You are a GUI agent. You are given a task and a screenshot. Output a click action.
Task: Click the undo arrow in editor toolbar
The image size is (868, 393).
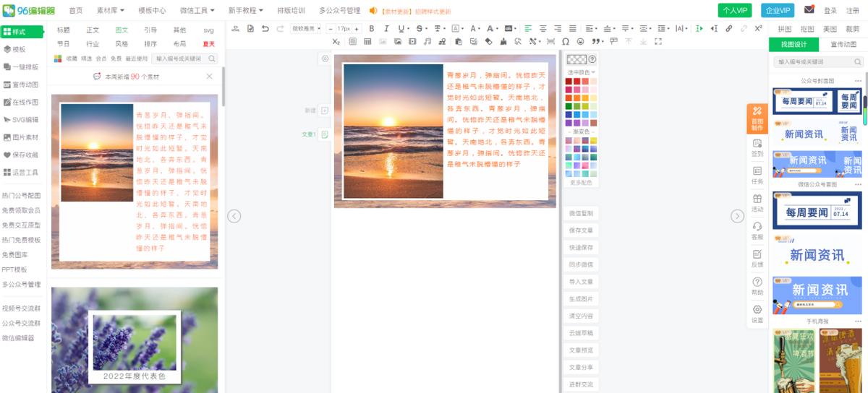(265, 29)
